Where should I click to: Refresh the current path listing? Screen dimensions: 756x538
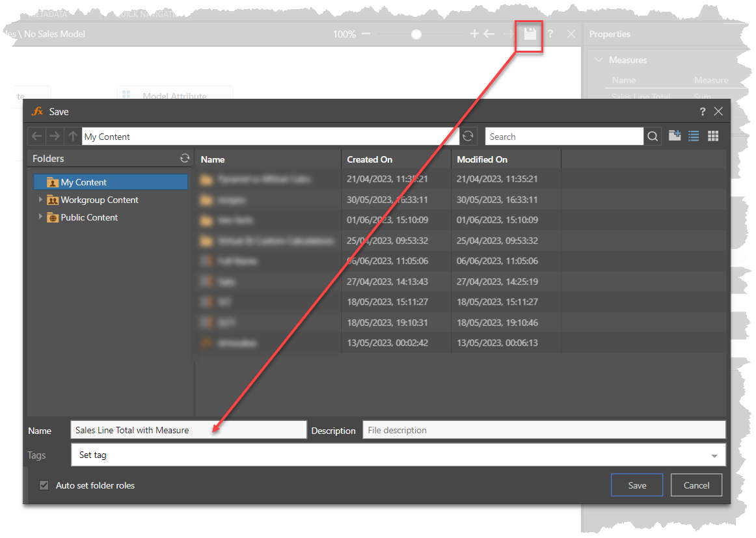coord(468,137)
